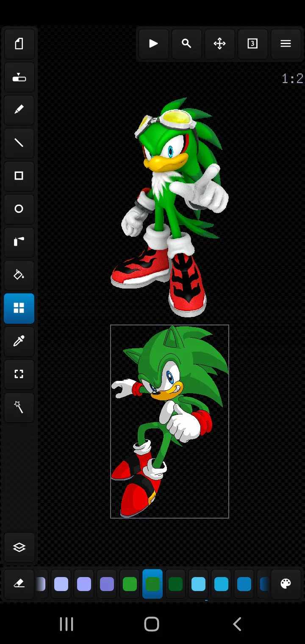Select the Eraser tool
The image size is (305, 644).
click(x=19, y=584)
